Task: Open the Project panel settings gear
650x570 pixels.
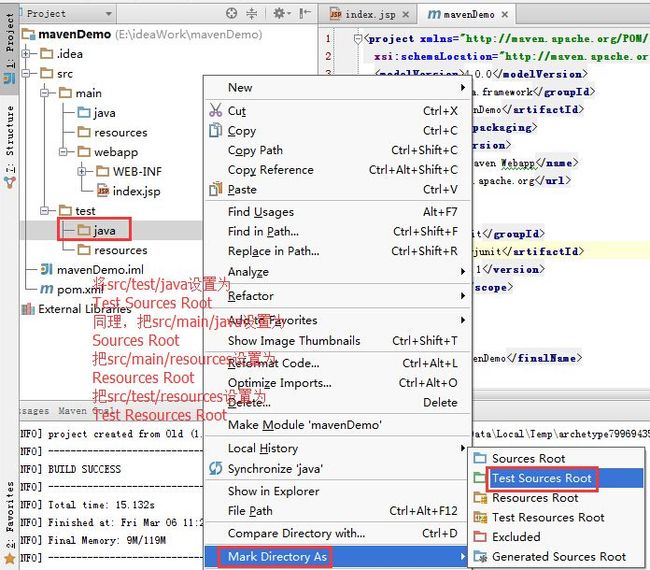Action: click(x=279, y=14)
